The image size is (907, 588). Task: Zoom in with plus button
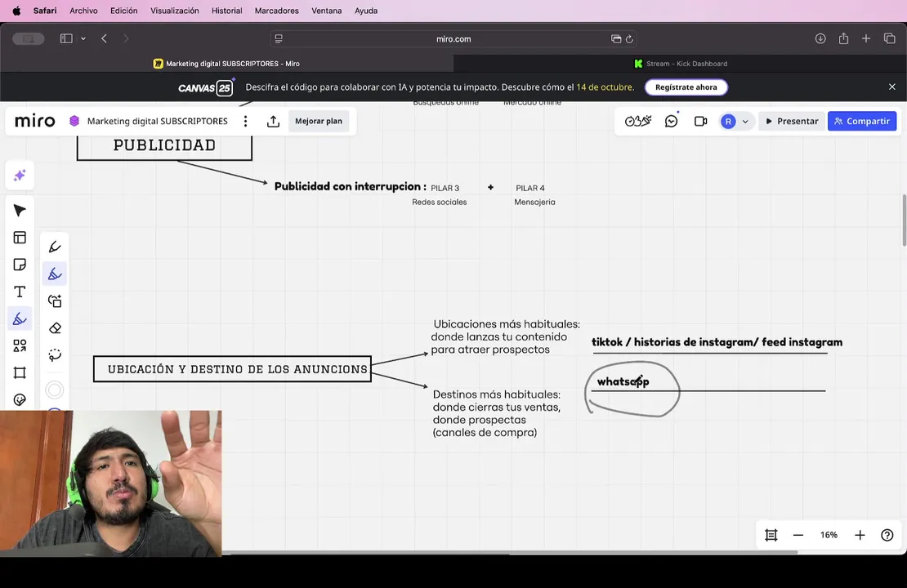860,535
